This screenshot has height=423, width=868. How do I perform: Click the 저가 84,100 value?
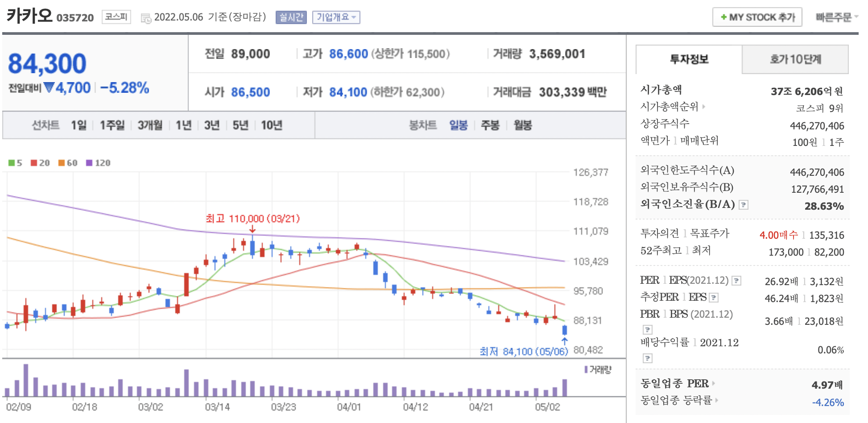348,92
